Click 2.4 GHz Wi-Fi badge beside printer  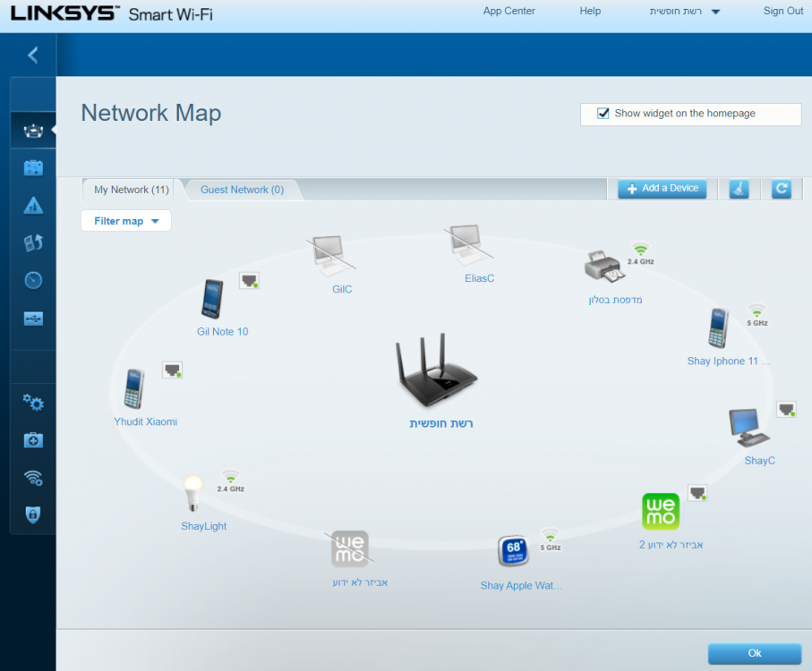tap(641, 254)
